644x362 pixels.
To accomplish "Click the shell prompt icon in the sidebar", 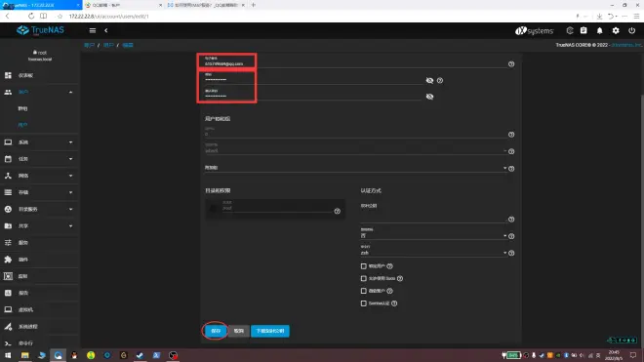I will tap(8, 343).
